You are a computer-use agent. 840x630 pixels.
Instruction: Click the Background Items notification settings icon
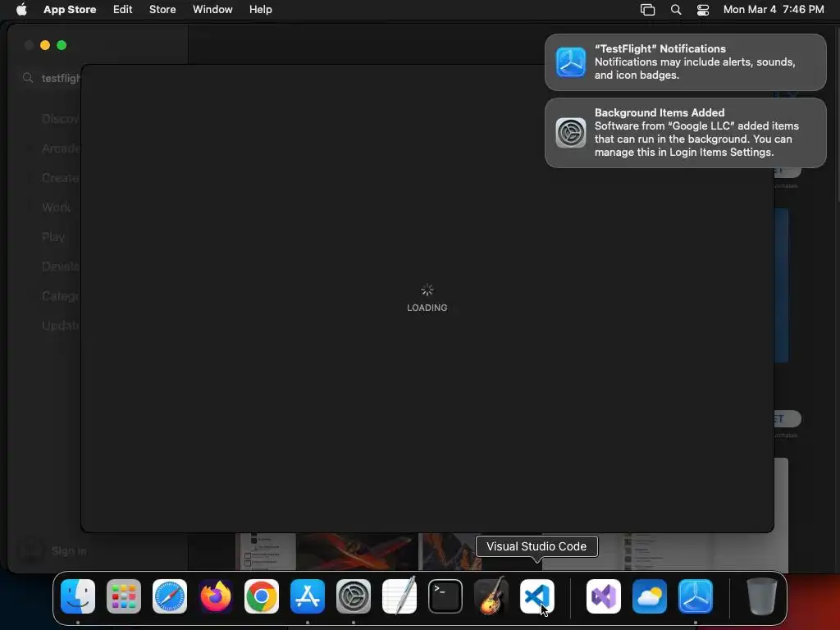[x=571, y=133]
